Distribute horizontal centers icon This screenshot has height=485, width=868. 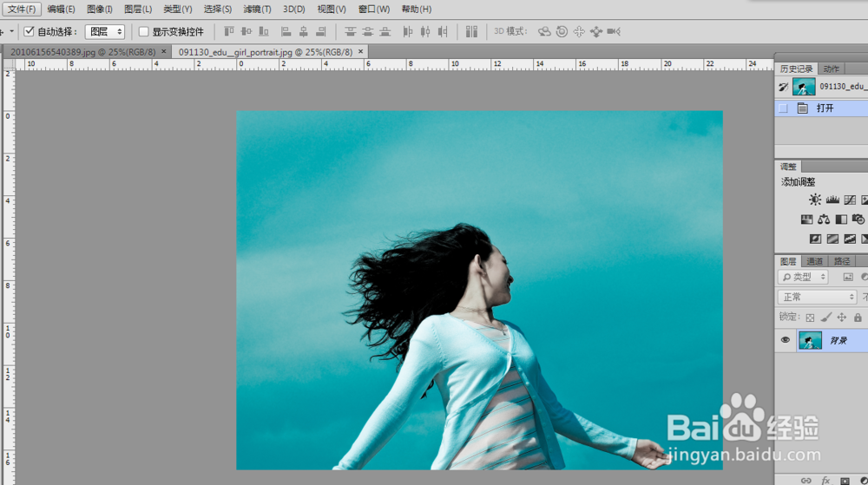[x=425, y=31]
